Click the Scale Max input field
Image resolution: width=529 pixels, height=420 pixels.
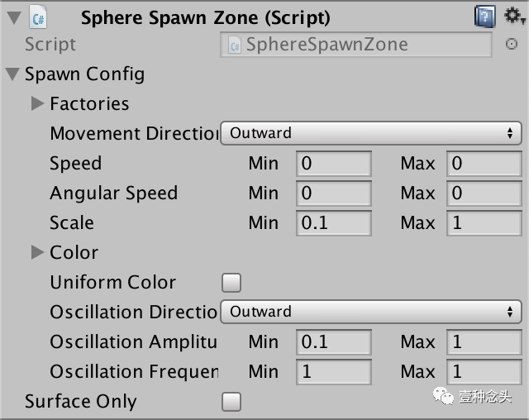click(x=484, y=223)
